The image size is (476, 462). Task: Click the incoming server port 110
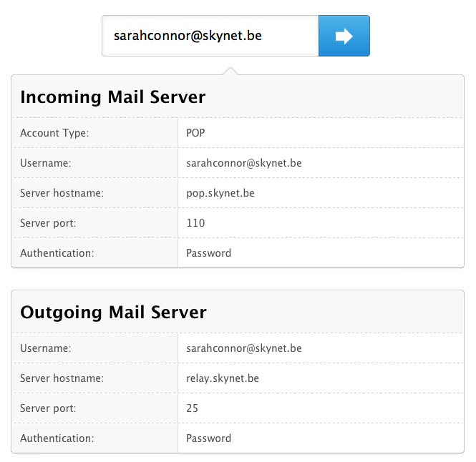click(x=195, y=223)
